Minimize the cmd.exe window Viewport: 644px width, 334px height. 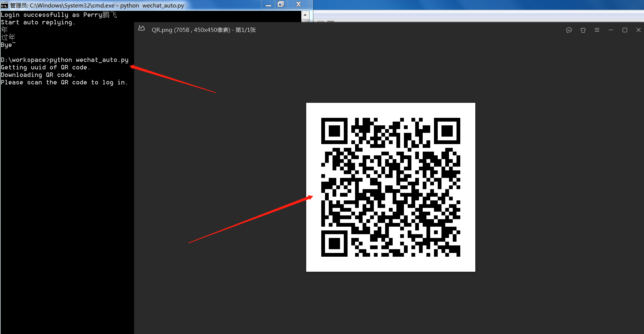268,5
